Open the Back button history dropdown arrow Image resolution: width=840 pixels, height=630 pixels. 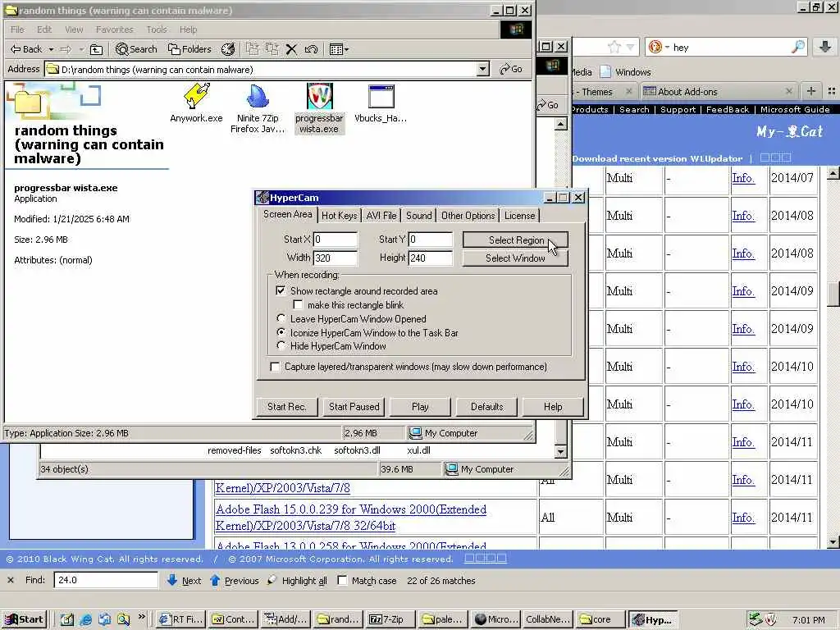coord(51,49)
